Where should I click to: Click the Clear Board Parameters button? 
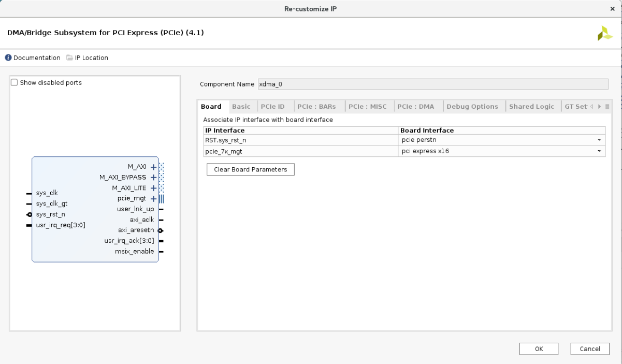250,169
